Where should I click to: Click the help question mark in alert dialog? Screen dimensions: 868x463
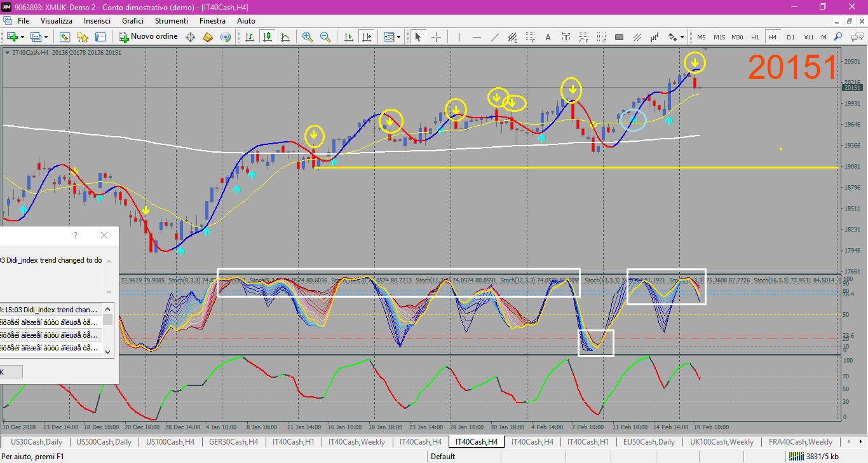click(x=76, y=235)
